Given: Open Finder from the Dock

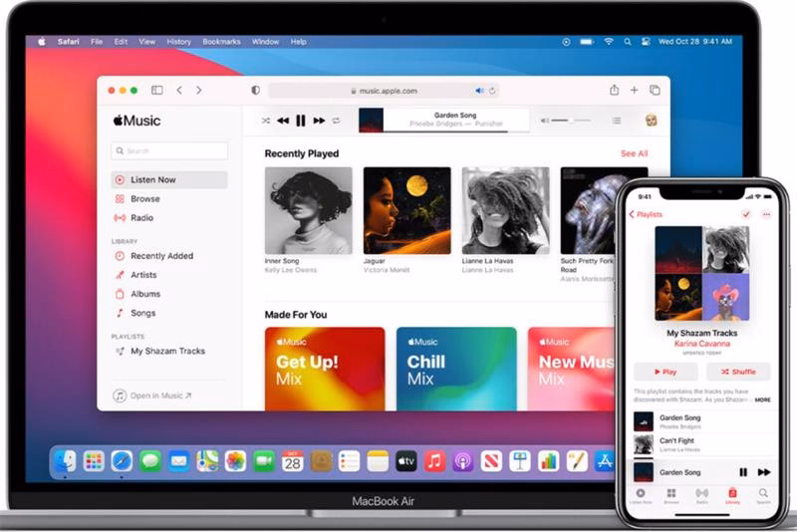Looking at the screenshot, I should coord(65,461).
